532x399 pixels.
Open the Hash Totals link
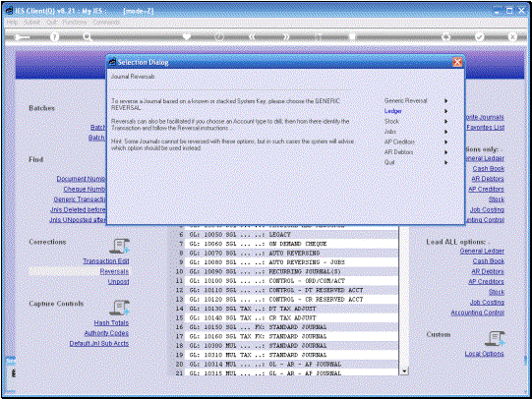(x=111, y=322)
